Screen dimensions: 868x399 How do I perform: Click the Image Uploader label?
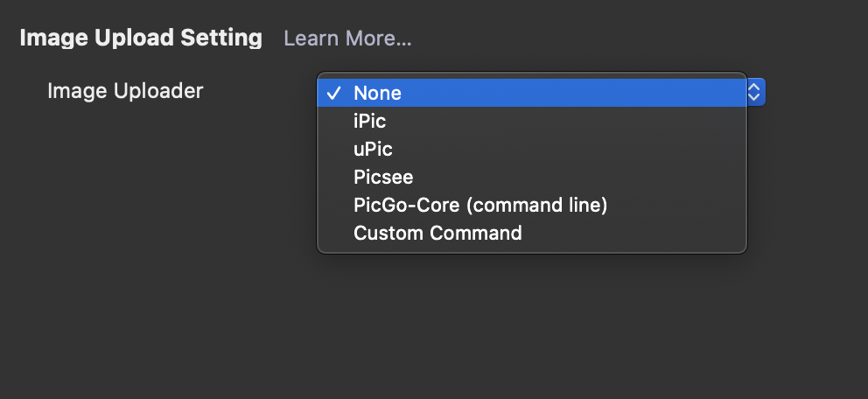pyautogui.click(x=125, y=90)
